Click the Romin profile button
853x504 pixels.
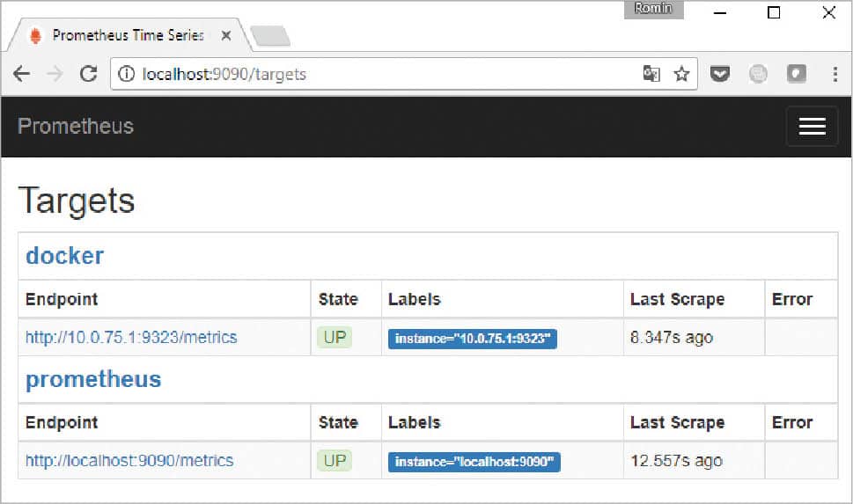[653, 9]
